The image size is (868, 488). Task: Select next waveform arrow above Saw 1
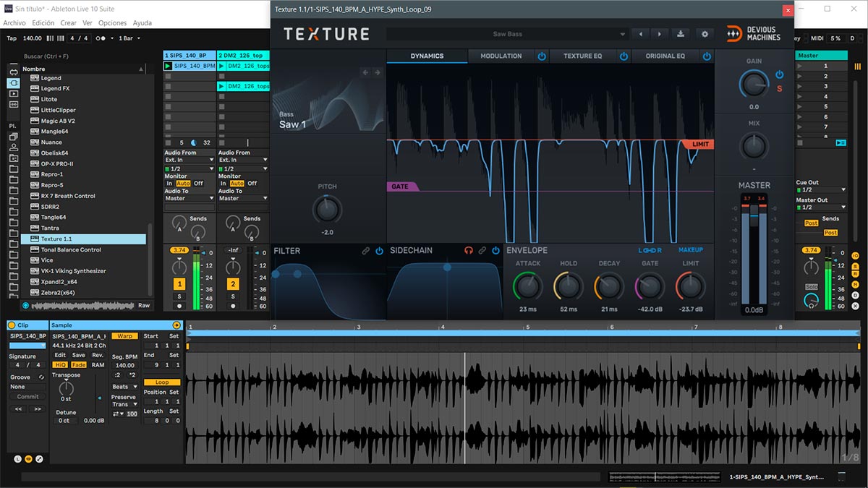377,72
